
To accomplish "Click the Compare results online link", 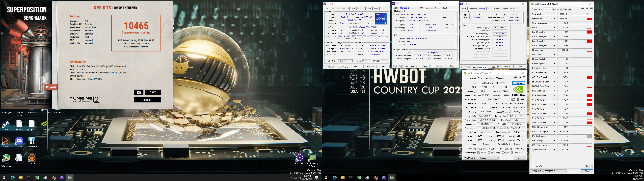I will [x=136, y=33].
